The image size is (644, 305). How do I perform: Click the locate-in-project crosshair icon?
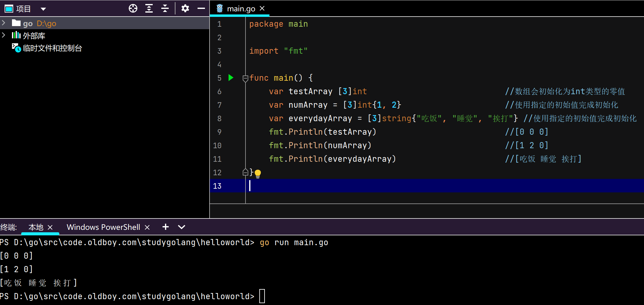pyautogui.click(x=133, y=9)
